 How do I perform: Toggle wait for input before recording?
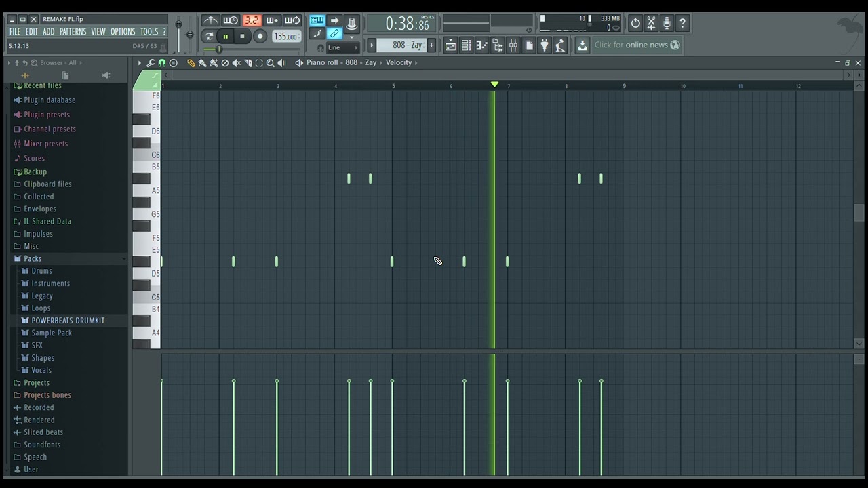[231, 20]
